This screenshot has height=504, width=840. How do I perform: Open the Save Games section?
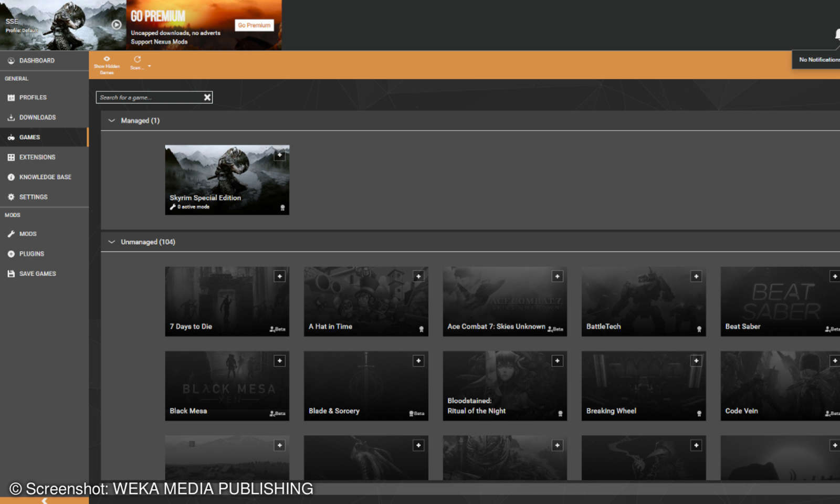(x=37, y=274)
